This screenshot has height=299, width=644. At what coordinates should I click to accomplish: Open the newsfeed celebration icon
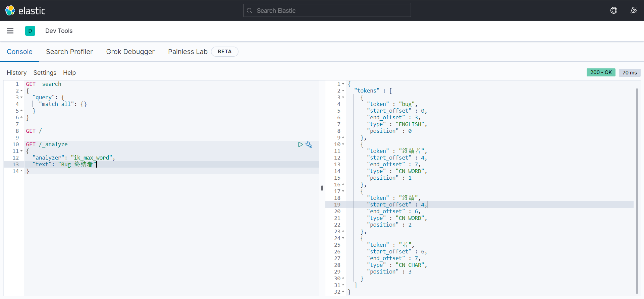(634, 10)
